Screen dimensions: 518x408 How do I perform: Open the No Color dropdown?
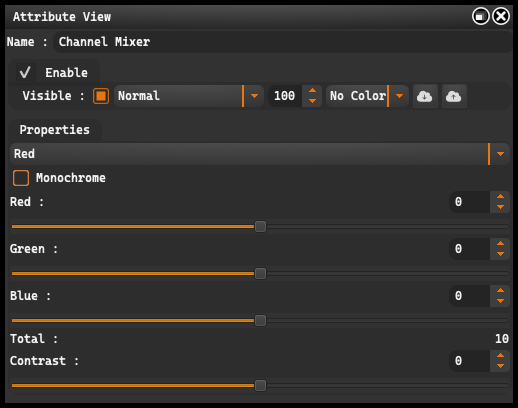367,96
